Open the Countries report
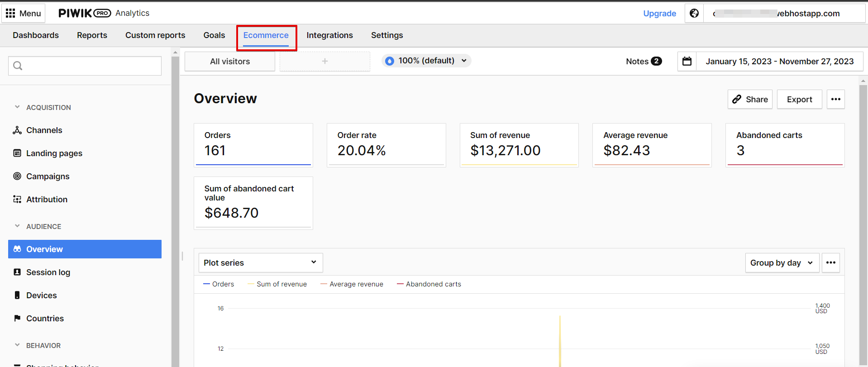This screenshot has width=868, height=367. pyautogui.click(x=45, y=319)
